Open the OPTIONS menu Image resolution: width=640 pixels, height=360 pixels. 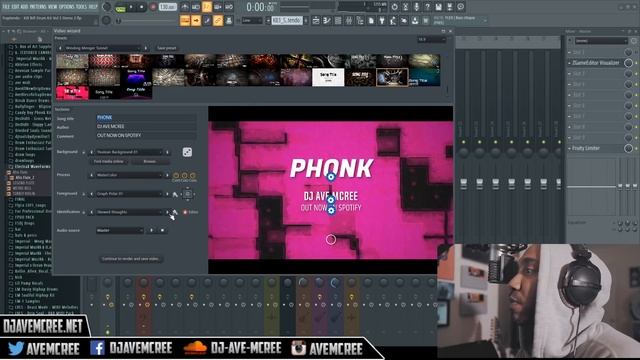coord(67,7)
